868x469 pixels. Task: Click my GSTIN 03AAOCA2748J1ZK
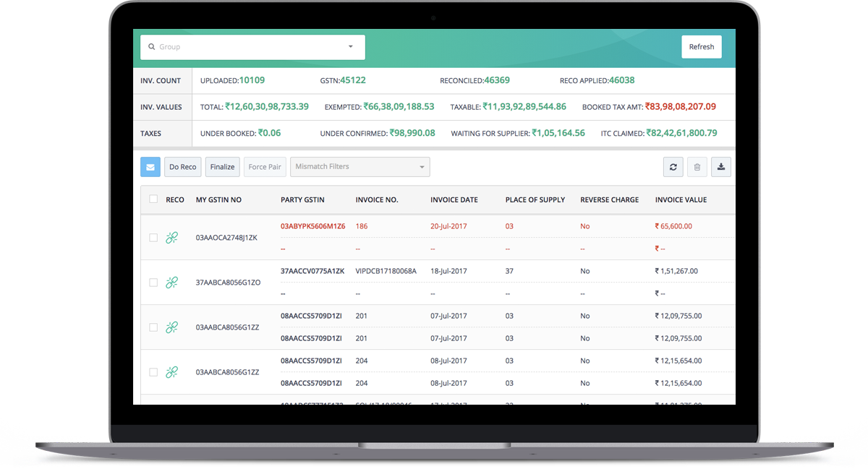click(226, 237)
